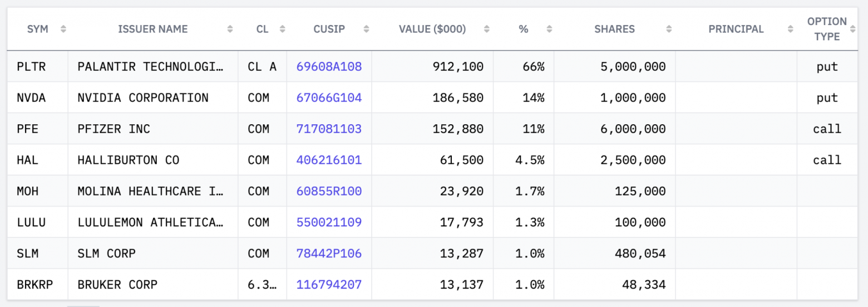The image size is (868, 307).
Task: Click the PRINCIPAL header label
Action: point(736,29)
